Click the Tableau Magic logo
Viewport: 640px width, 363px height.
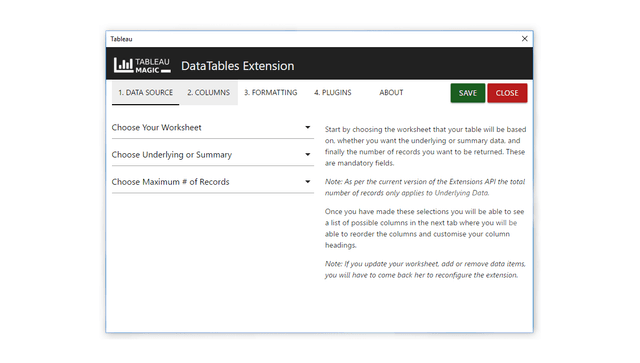142,65
